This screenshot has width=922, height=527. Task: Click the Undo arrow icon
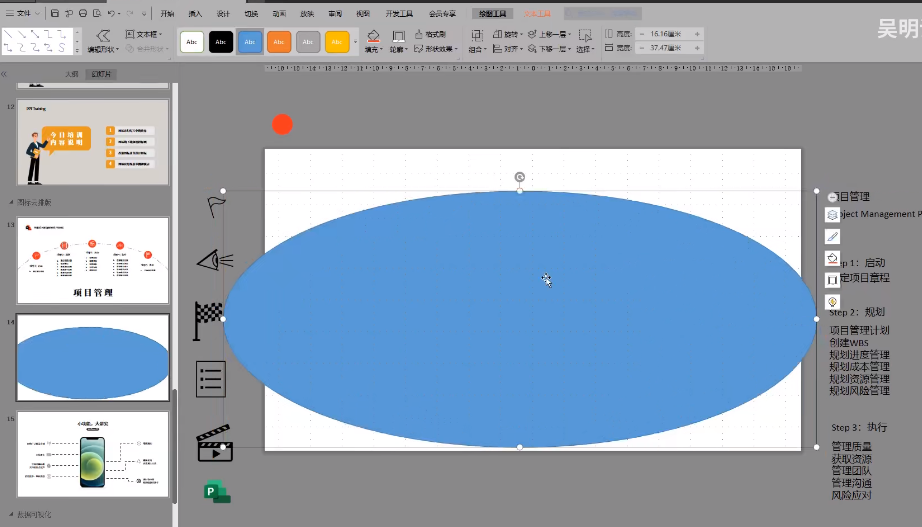click(x=111, y=13)
